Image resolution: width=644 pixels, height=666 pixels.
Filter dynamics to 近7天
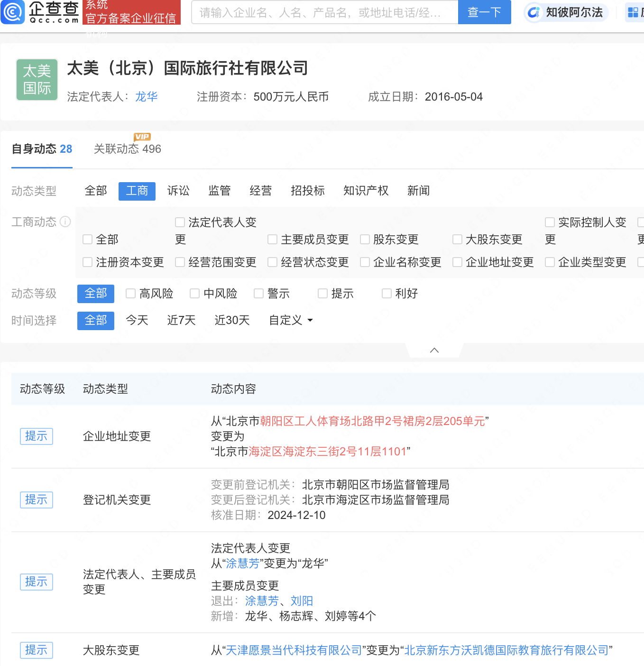click(x=181, y=320)
